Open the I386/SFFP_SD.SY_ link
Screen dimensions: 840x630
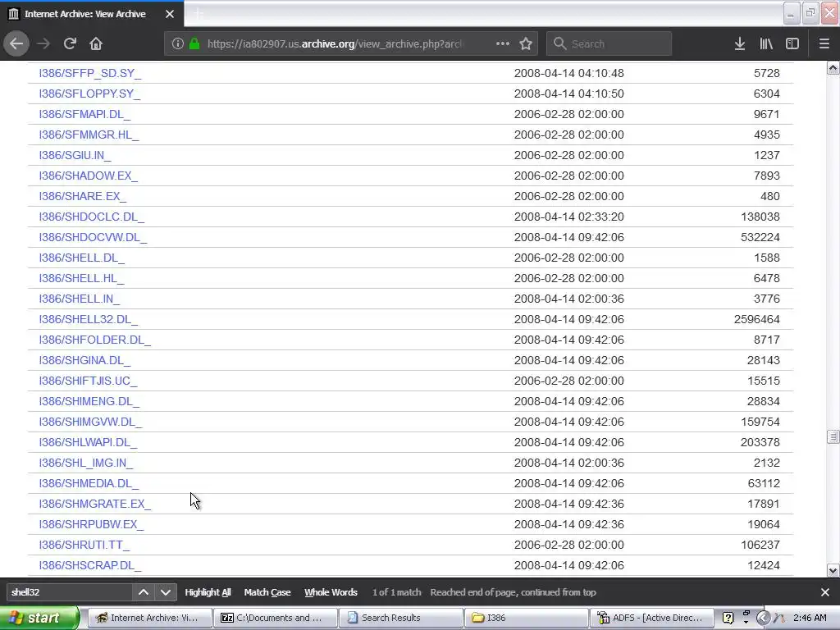90,73
